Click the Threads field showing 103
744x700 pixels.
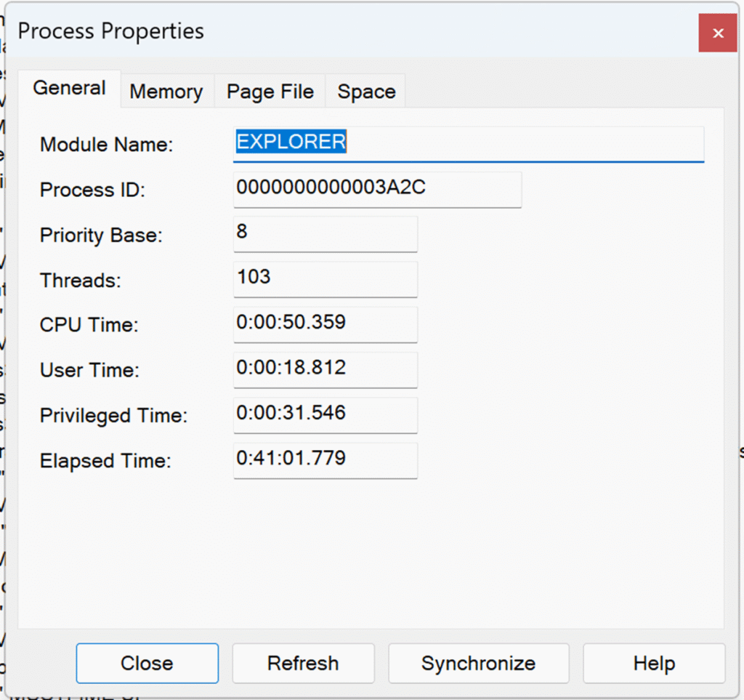325,278
